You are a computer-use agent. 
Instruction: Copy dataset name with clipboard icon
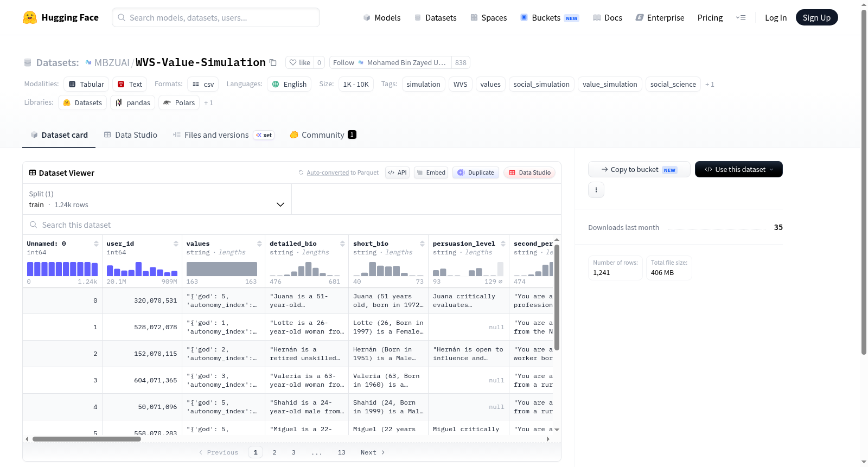click(273, 62)
